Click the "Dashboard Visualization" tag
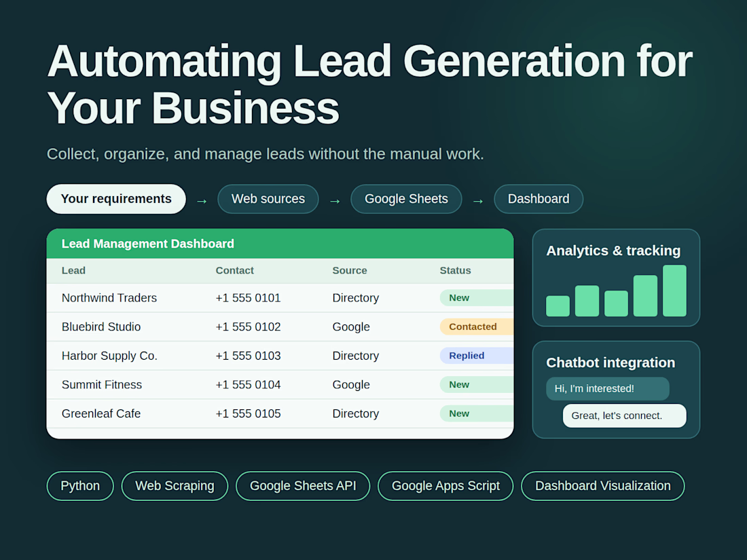747x560 pixels. click(x=602, y=486)
